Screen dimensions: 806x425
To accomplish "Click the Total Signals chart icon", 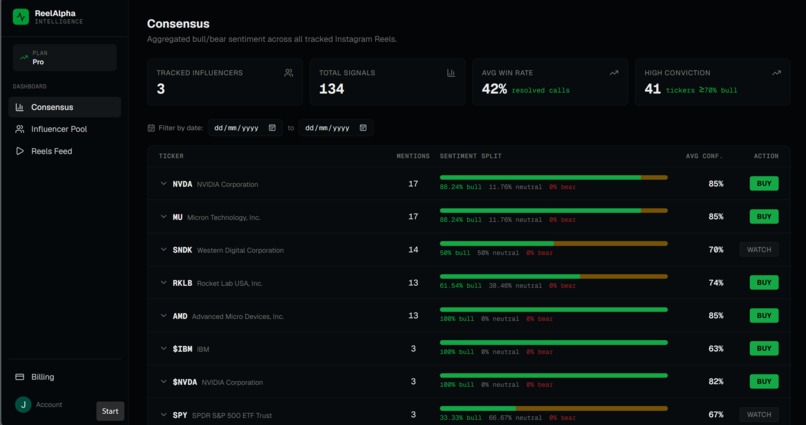I will click(451, 73).
